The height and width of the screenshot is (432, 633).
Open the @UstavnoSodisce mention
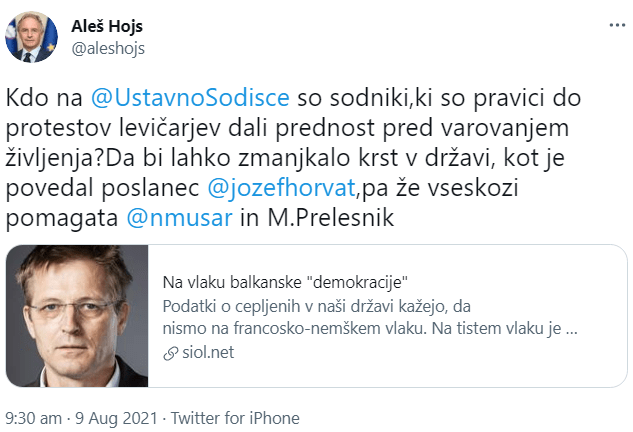point(190,98)
